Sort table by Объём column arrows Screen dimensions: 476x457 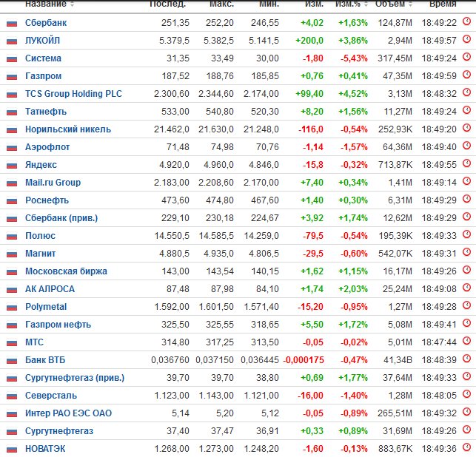pyautogui.click(x=410, y=4)
